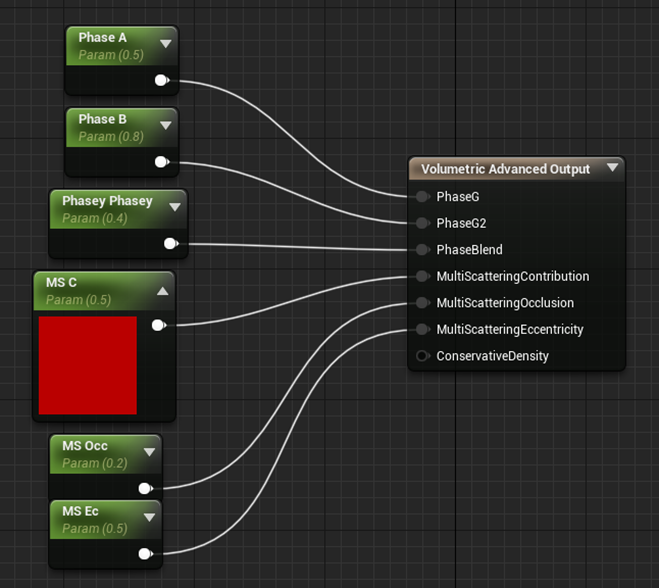Click the unconnected ConservativeDensity input pin
The width and height of the screenshot is (659, 588).
click(422, 356)
